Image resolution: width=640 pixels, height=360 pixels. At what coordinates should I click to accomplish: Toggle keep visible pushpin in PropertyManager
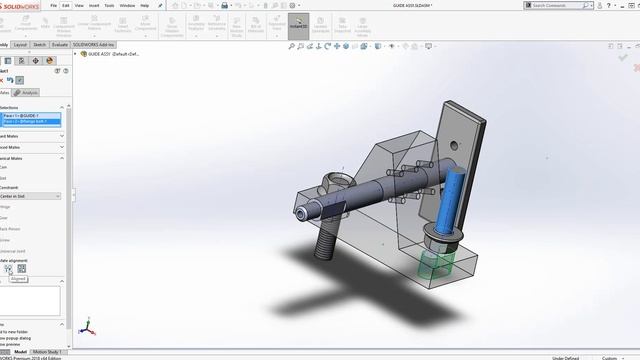click(x=20, y=80)
